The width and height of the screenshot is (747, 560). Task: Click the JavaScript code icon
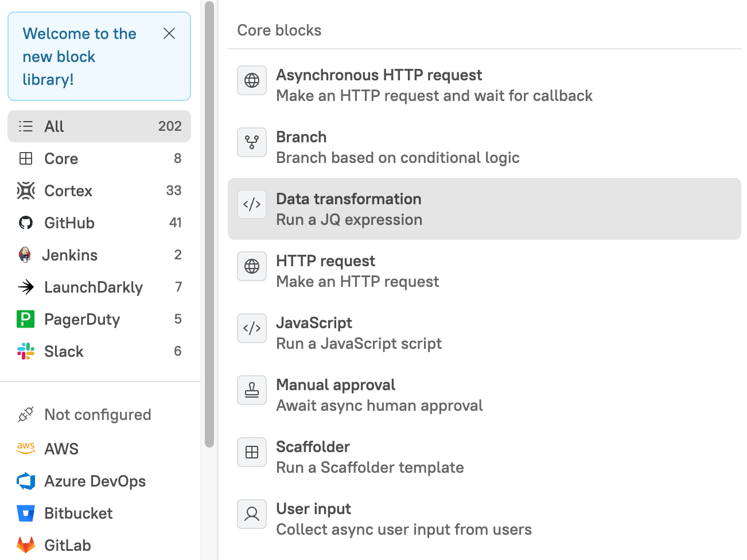[x=252, y=328]
